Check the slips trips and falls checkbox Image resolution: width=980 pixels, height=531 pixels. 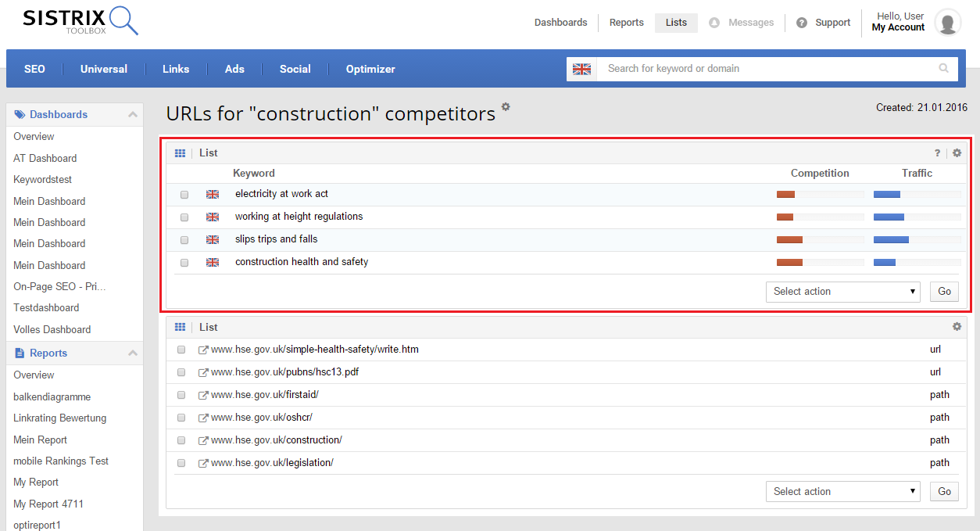point(184,240)
